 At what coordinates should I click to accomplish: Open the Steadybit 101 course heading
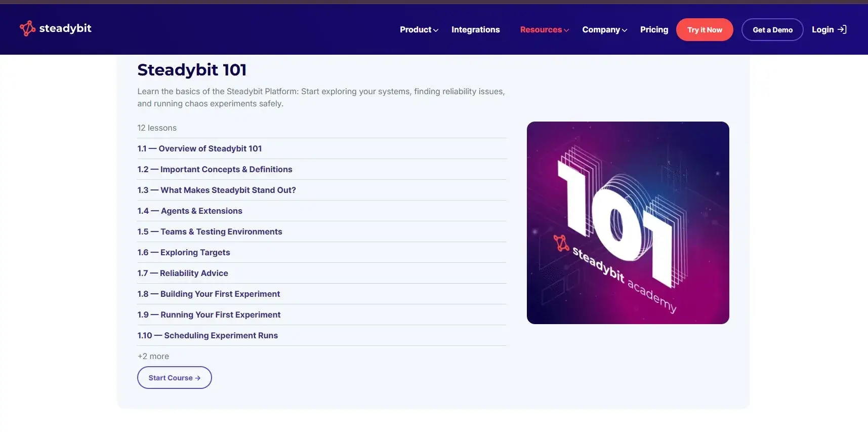click(192, 70)
